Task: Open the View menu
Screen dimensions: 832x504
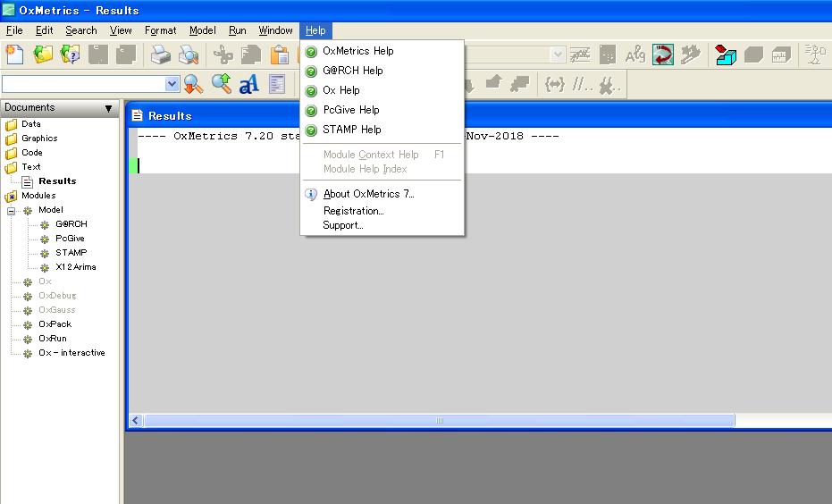Action: (x=121, y=30)
